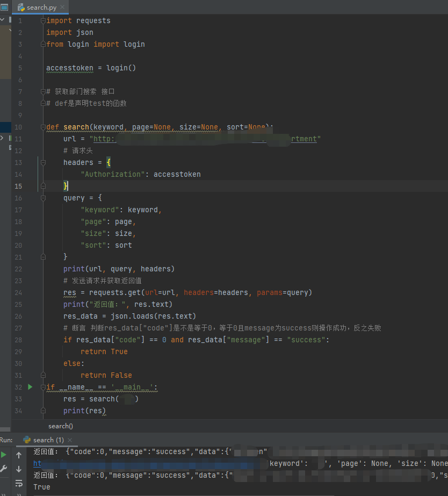Click print(res) on line 34
Viewport: 448px width, 496px height.
pyautogui.click(x=84, y=411)
